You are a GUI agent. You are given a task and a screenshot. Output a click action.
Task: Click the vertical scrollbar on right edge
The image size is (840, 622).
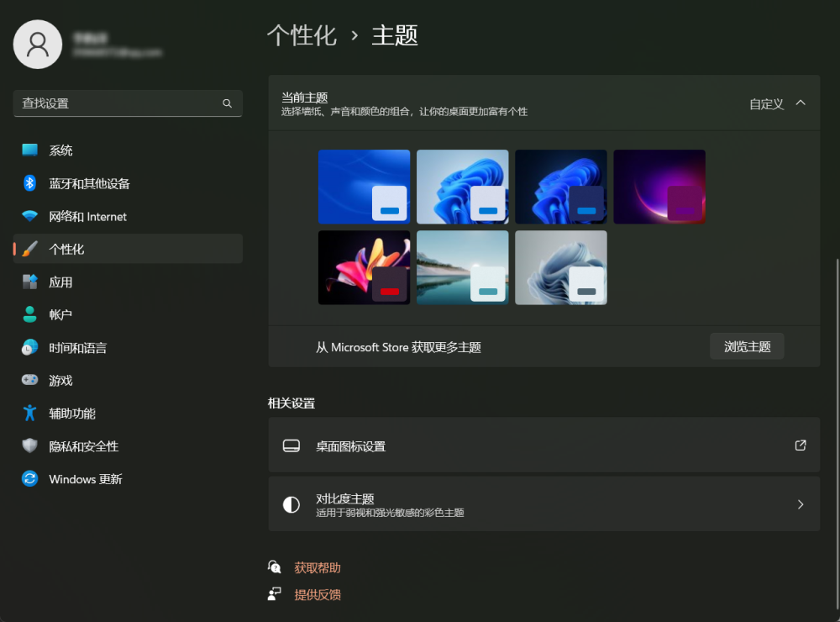click(x=837, y=435)
